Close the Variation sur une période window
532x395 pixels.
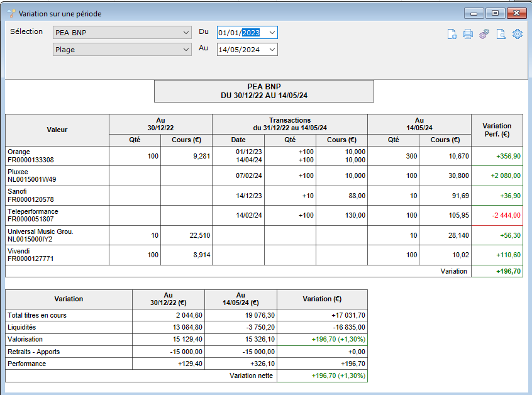point(516,13)
